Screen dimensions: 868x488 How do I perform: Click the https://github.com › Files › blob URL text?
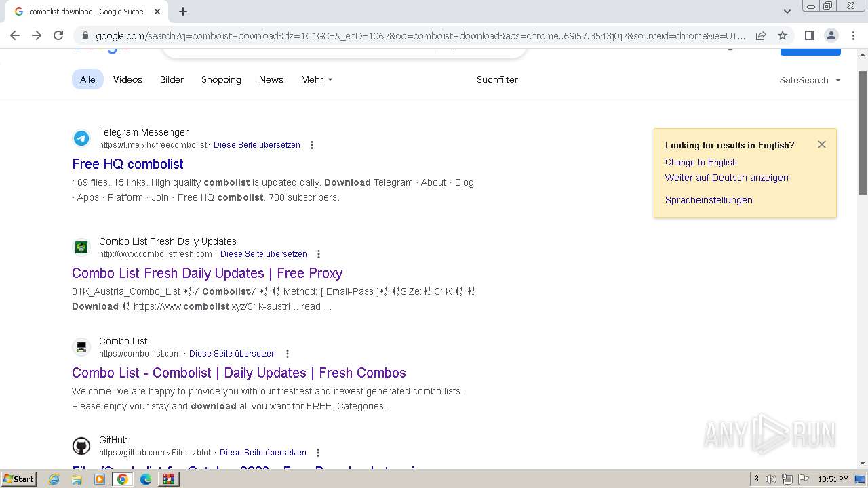point(156,453)
